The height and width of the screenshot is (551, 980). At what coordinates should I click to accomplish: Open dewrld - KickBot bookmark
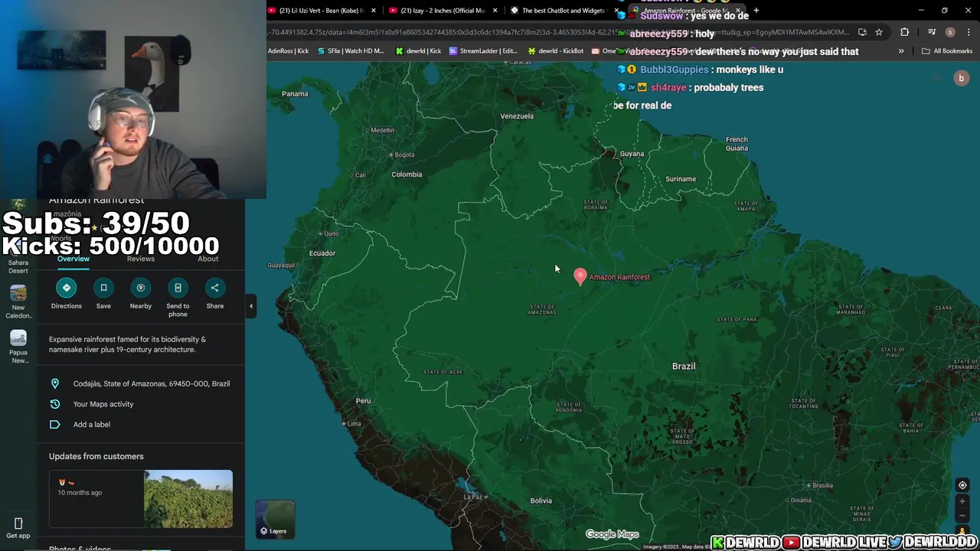pos(556,51)
